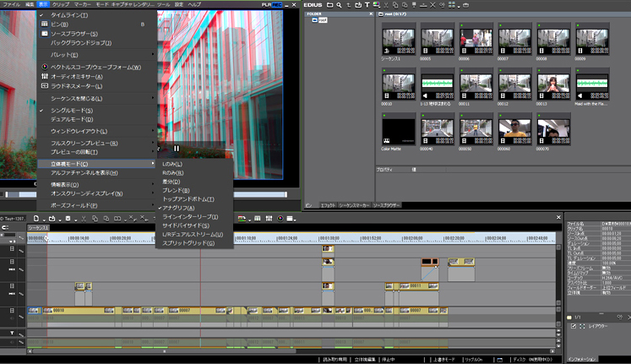Choose オーディオミキサー(A) menu entry

[x=96, y=76]
